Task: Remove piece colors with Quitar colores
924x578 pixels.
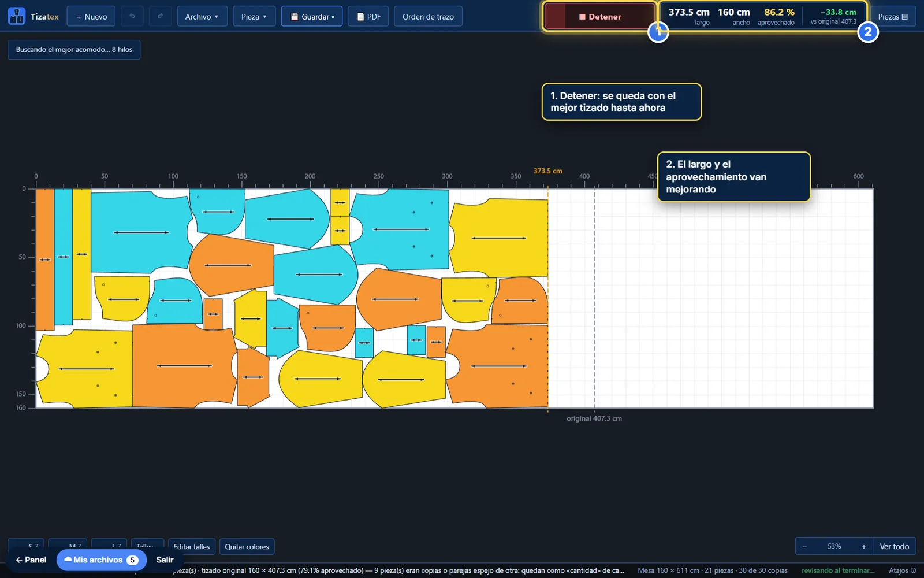Action: [247, 546]
